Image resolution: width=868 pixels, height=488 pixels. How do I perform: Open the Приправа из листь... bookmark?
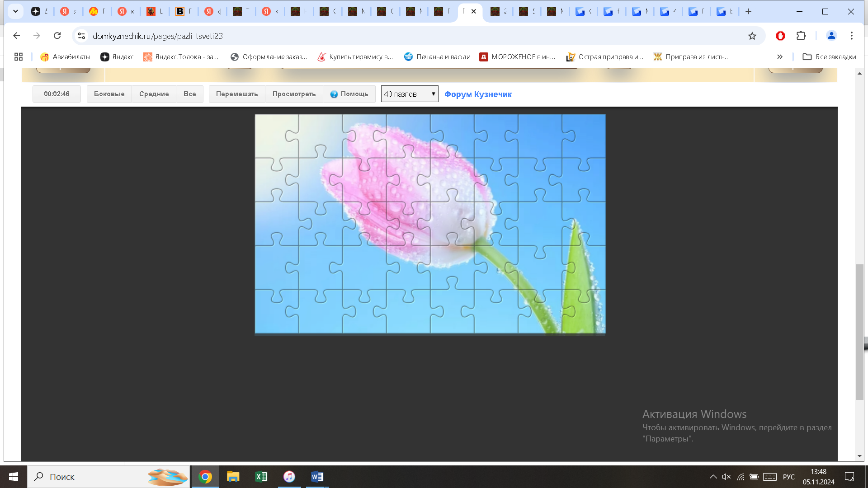pyautogui.click(x=692, y=56)
